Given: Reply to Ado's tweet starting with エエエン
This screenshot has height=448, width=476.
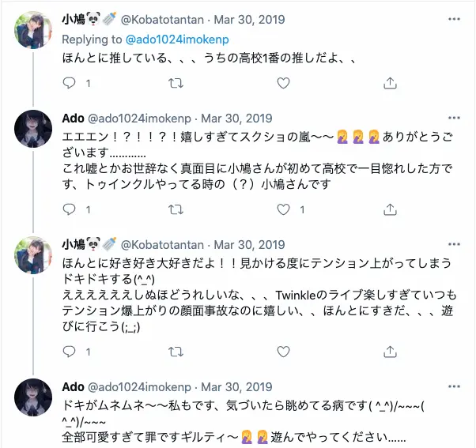Looking at the screenshot, I should coord(70,209).
